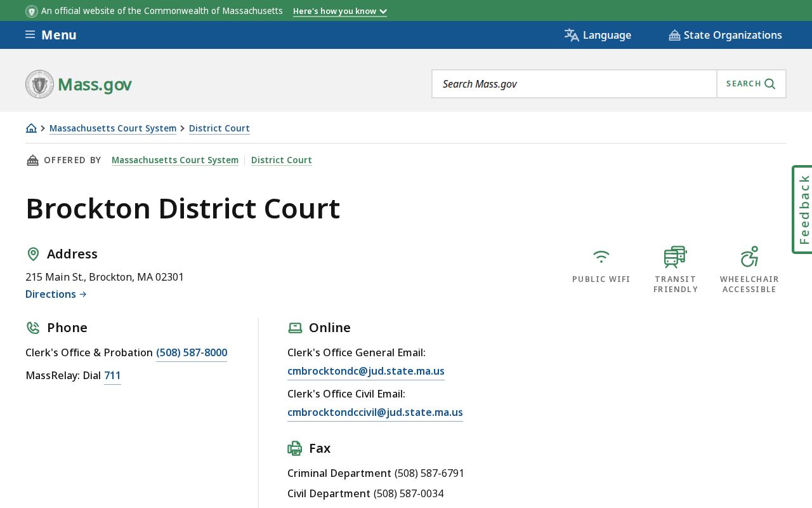This screenshot has width=812, height=508.
Task: Click "Clerk's Office Civil Email:" label
Action: (346, 394)
